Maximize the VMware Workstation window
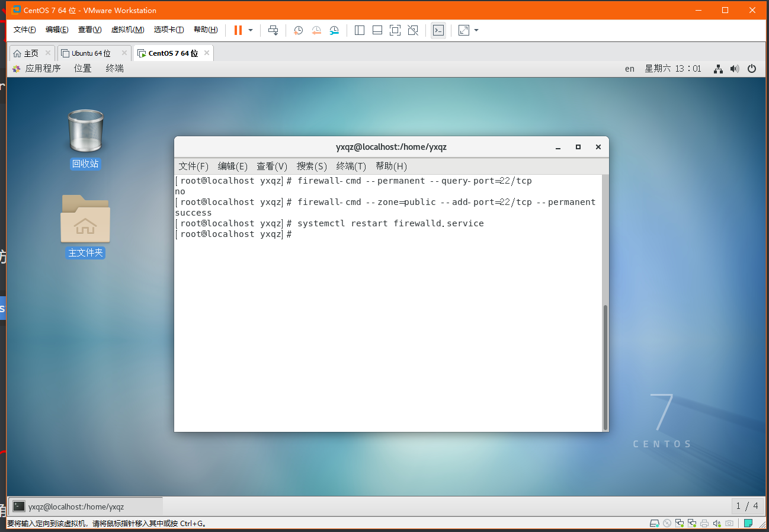 pyautogui.click(x=725, y=10)
